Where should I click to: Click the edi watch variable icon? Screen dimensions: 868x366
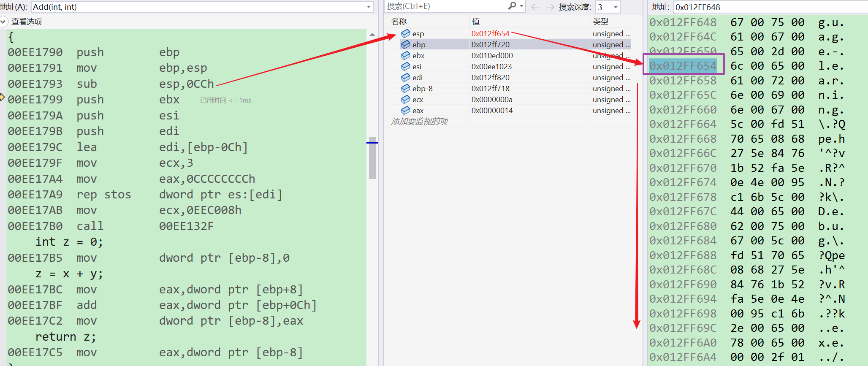pos(406,77)
